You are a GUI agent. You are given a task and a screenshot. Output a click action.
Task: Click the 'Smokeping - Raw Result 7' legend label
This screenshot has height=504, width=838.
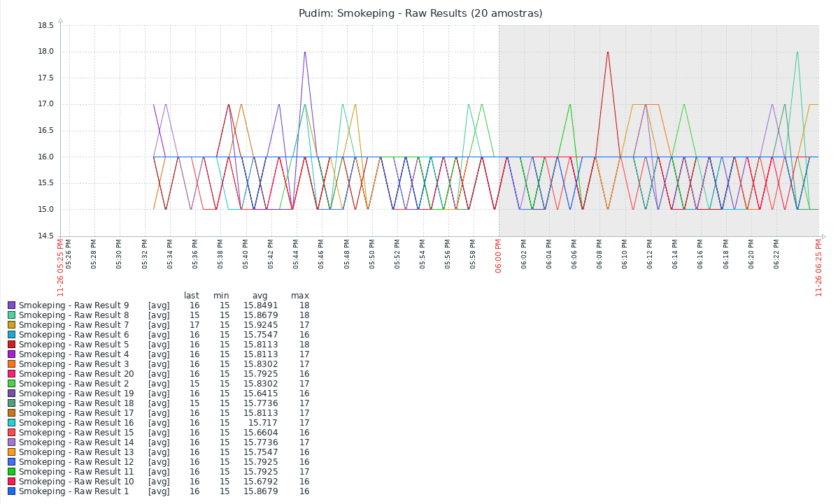[x=73, y=325]
